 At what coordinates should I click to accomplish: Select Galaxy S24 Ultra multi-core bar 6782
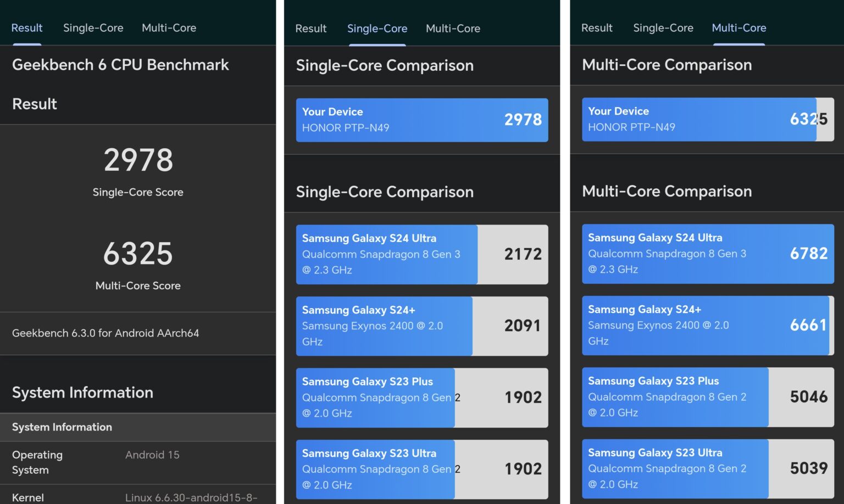point(708,254)
